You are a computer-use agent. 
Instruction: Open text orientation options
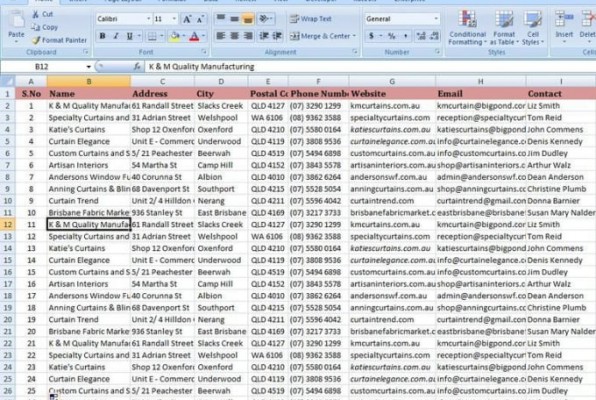[x=265, y=18]
